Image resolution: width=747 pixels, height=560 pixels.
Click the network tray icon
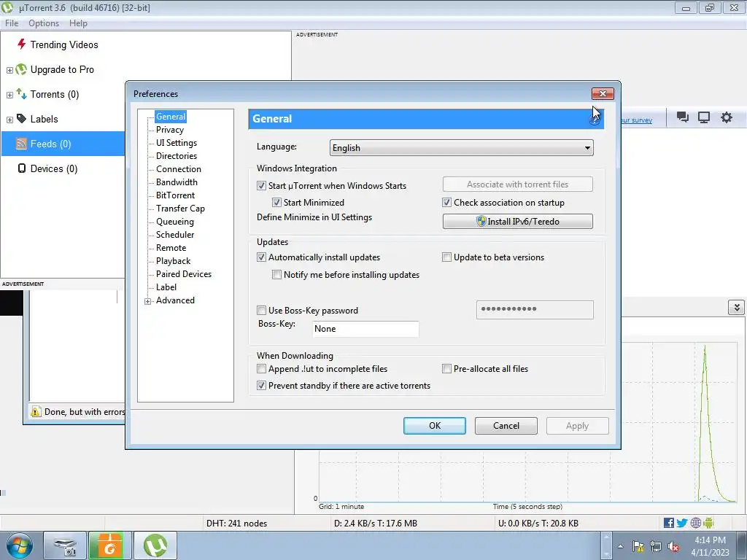pyautogui.click(x=656, y=546)
